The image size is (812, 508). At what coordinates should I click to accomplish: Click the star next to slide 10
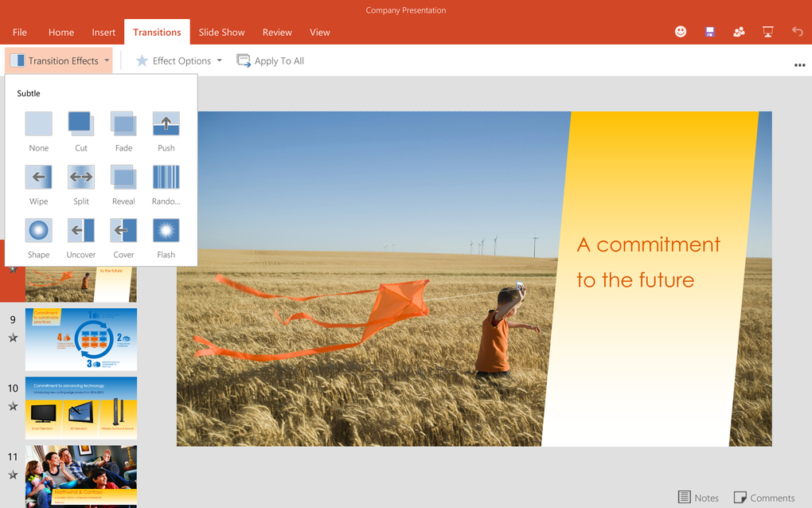(x=13, y=407)
